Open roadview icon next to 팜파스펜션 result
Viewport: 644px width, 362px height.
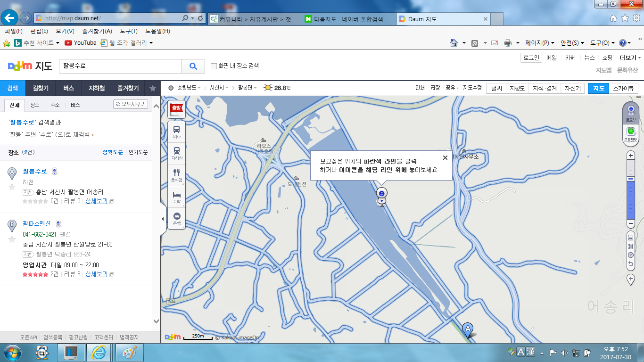click(58, 224)
